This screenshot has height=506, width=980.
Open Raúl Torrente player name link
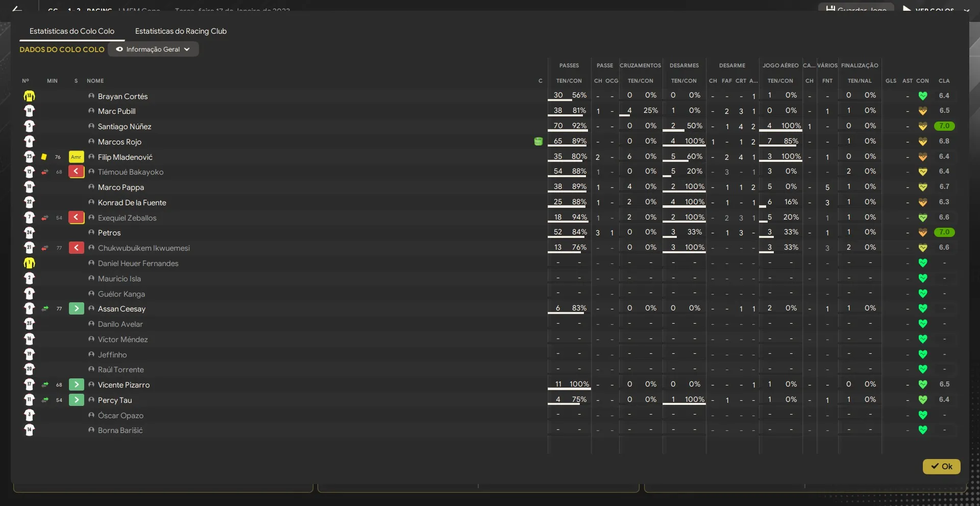point(121,370)
